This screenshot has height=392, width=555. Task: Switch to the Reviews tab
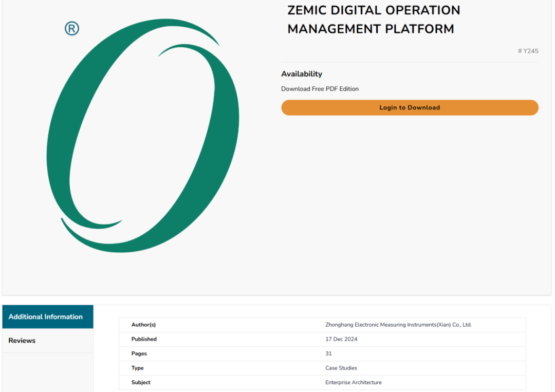(48, 340)
